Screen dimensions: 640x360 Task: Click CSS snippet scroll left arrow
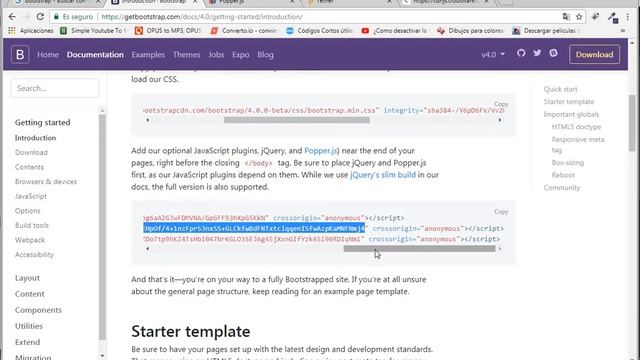[147, 120]
